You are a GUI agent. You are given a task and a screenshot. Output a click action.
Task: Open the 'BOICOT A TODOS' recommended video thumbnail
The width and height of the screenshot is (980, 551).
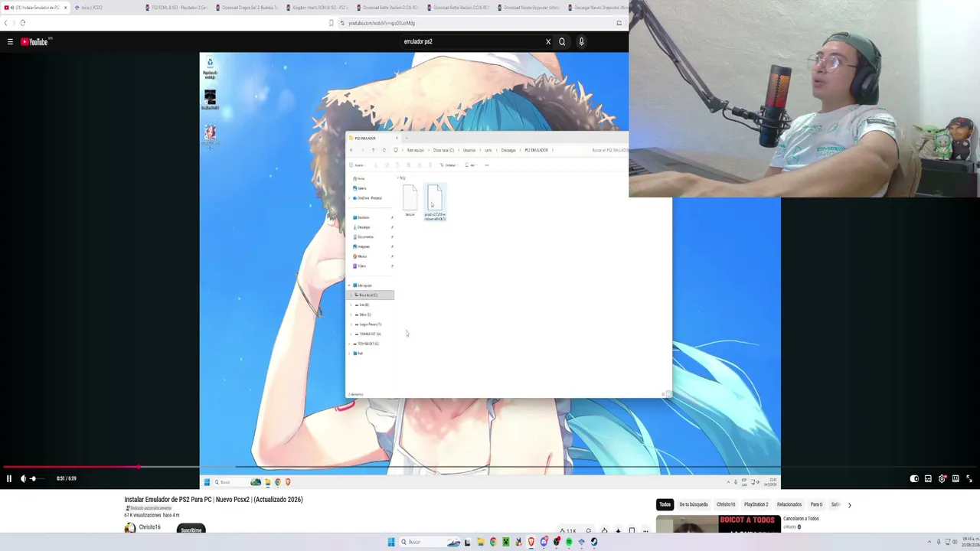pyautogui.click(x=718, y=523)
